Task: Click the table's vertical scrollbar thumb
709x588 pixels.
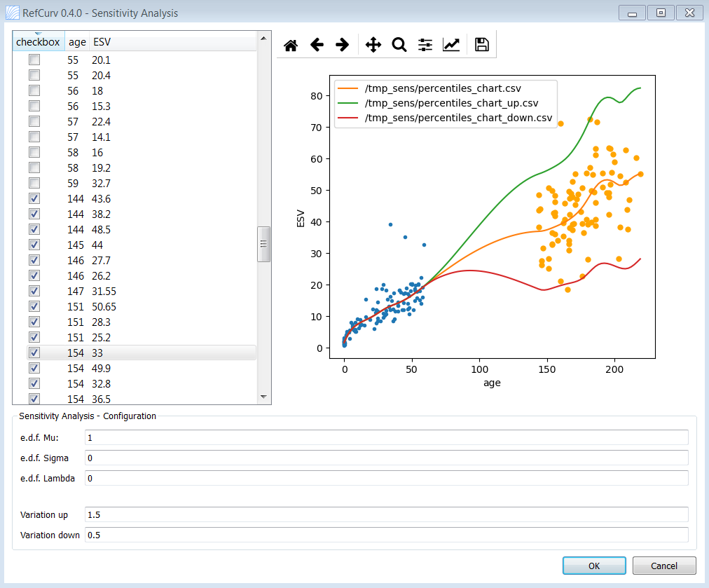Action: [x=263, y=245]
